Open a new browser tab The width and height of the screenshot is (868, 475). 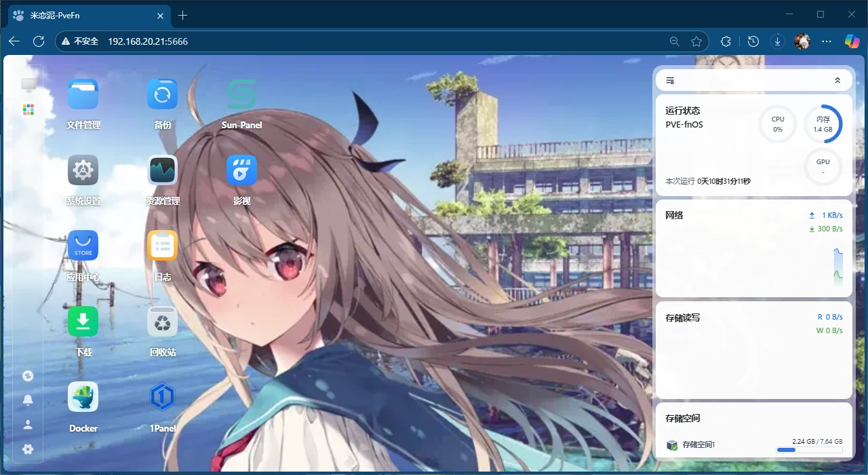pyautogui.click(x=182, y=16)
